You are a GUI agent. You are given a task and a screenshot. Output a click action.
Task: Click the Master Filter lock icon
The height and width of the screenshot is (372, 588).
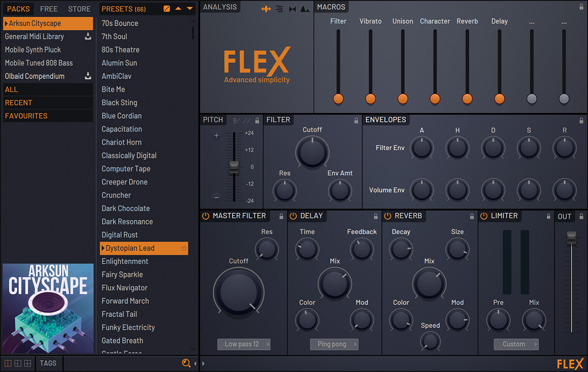[281, 216]
